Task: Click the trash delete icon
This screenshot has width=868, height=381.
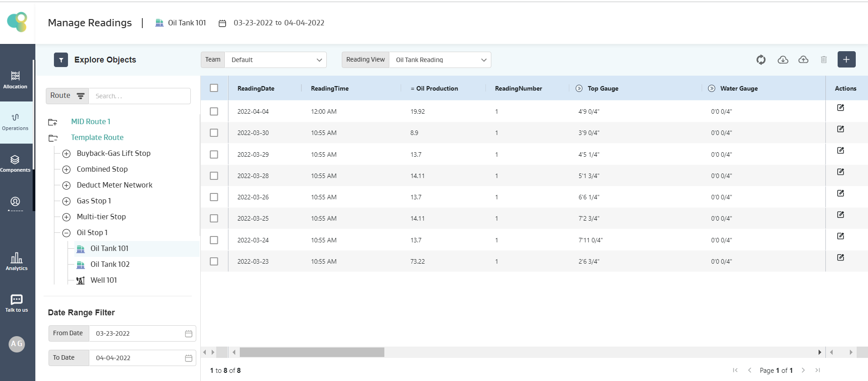Action: 824,60
